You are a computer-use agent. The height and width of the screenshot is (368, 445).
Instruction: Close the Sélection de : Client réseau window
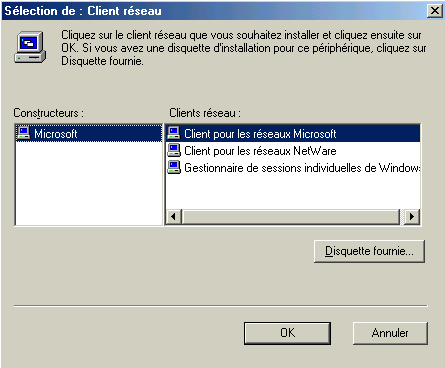coord(435,11)
